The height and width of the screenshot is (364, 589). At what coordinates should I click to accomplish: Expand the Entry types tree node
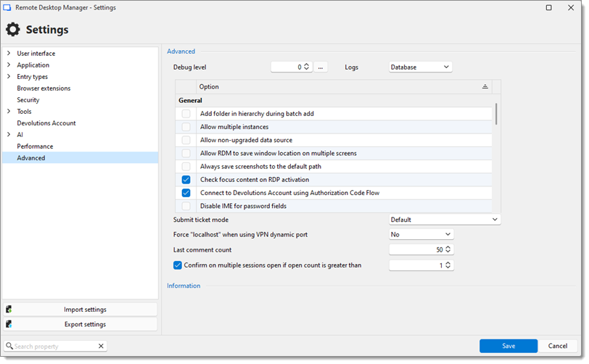click(x=9, y=77)
